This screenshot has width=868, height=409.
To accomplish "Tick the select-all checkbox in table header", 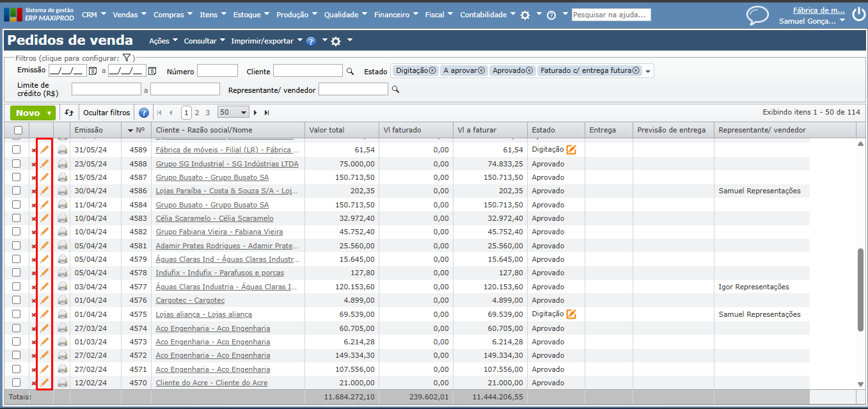I will click(x=17, y=130).
